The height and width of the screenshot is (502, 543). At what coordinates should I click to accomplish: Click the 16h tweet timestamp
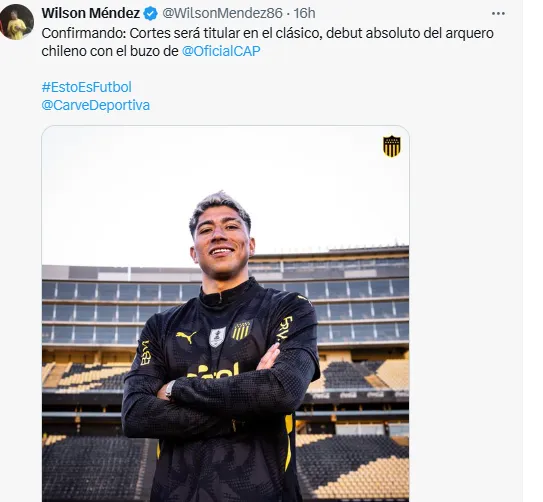304,13
